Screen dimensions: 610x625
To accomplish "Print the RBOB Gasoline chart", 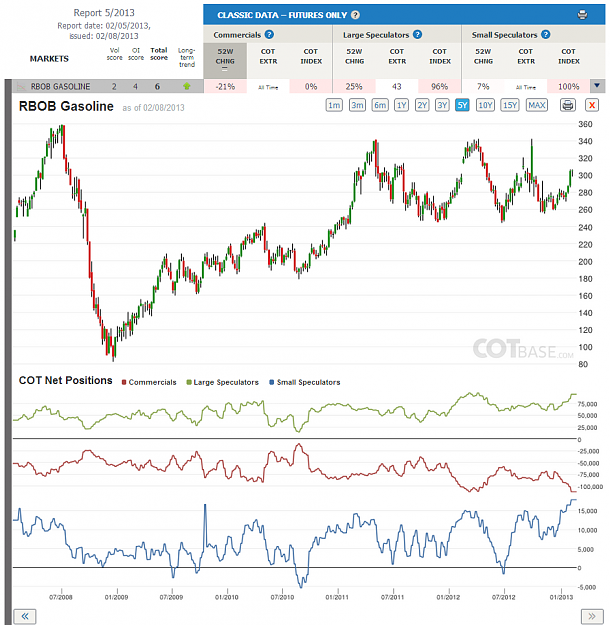I will click(568, 105).
